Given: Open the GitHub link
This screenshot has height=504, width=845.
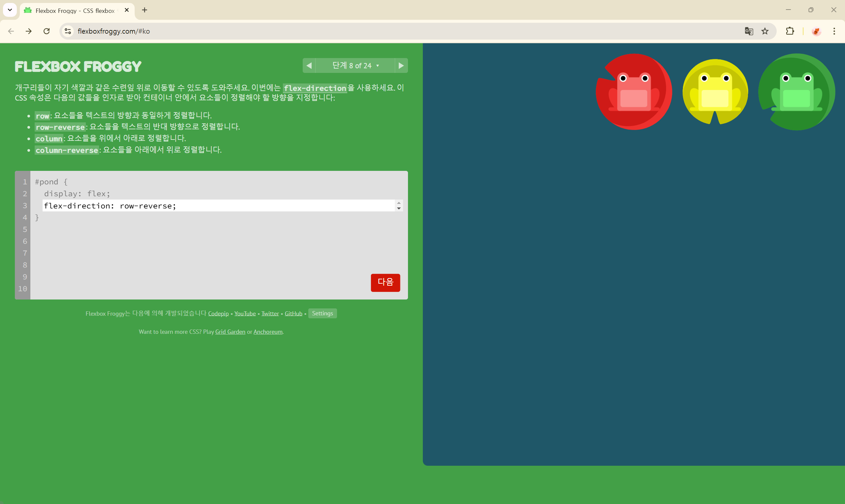Looking at the screenshot, I should [x=293, y=313].
